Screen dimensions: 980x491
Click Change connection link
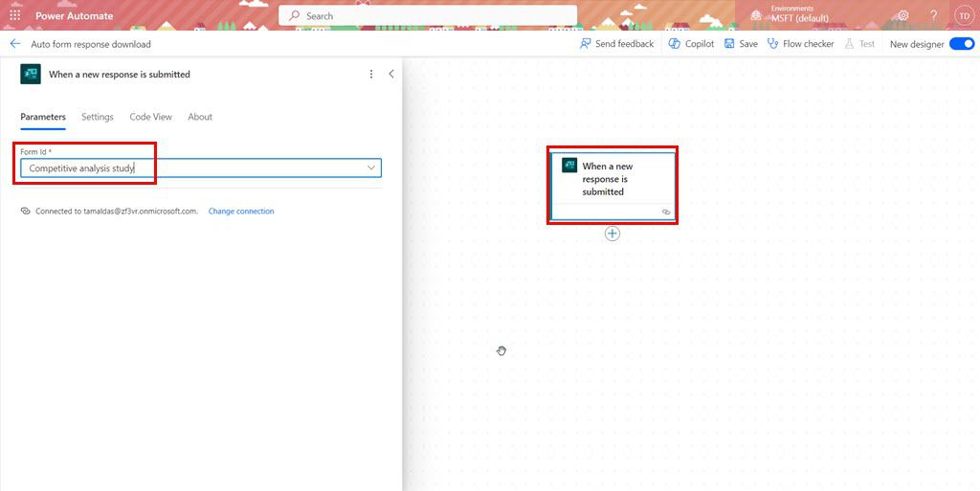241,212
